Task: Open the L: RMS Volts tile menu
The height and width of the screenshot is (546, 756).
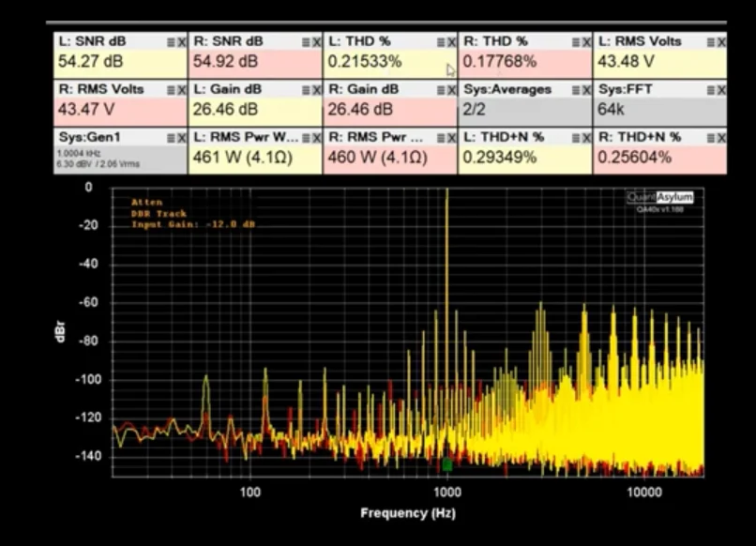Action: pyautogui.click(x=710, y=42)
